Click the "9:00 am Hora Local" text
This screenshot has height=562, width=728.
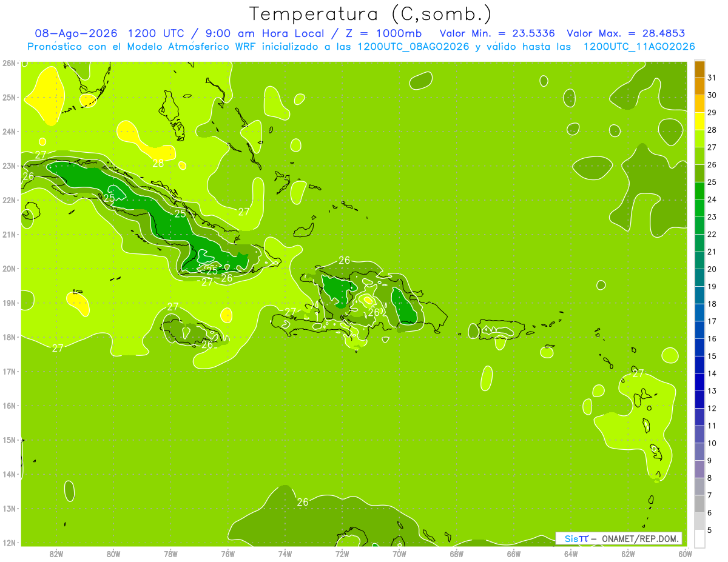(264, 33)
